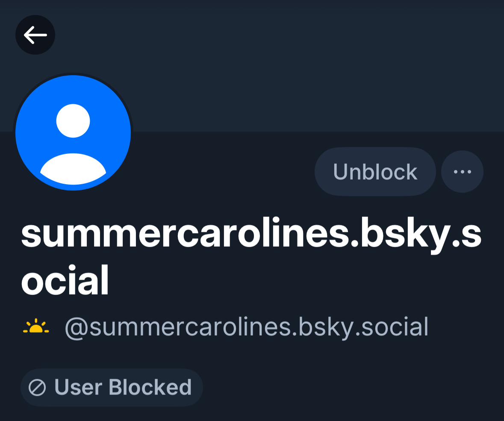Click the yellow sun icon beside the handle

(36, 327)
